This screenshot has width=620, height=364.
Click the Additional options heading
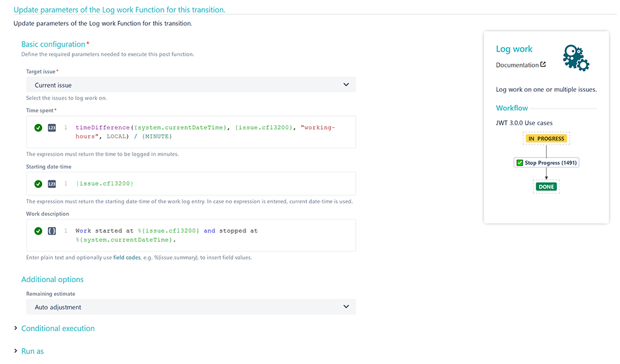coord(52,279)
